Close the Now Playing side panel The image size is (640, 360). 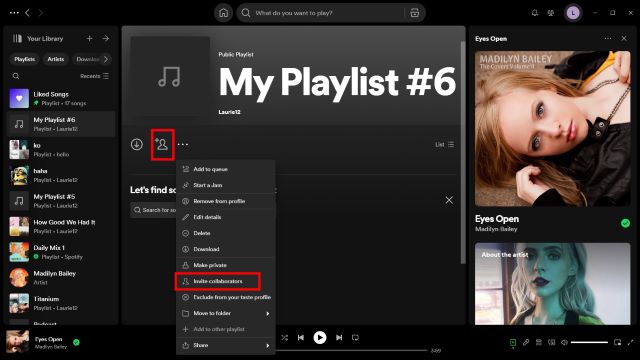click(x=624, y=38)
